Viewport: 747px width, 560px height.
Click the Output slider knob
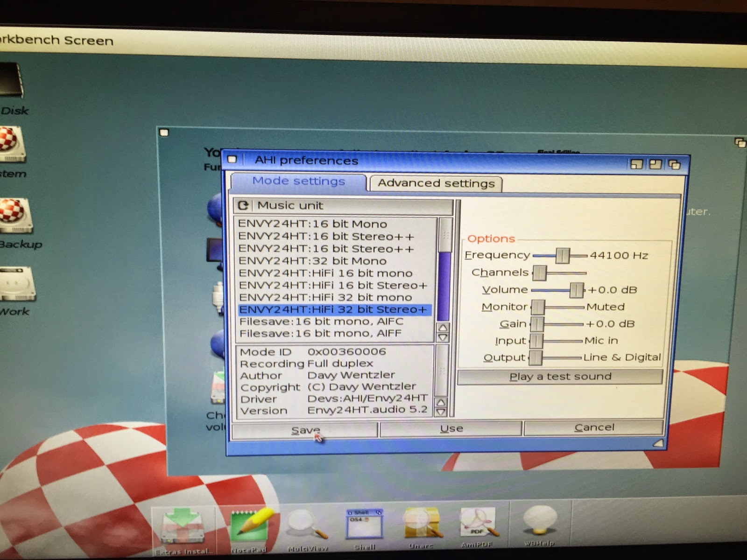coord(536,358)
